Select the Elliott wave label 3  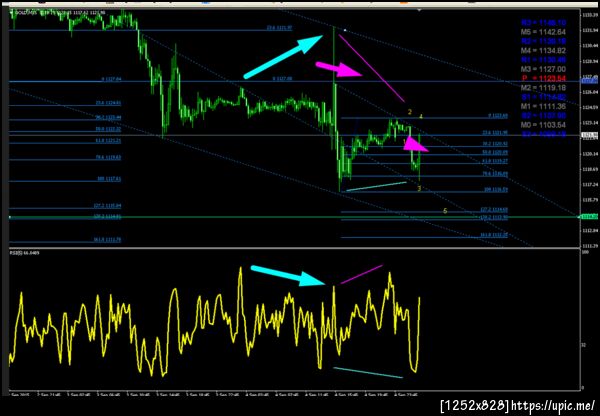[x=419, y=189]
